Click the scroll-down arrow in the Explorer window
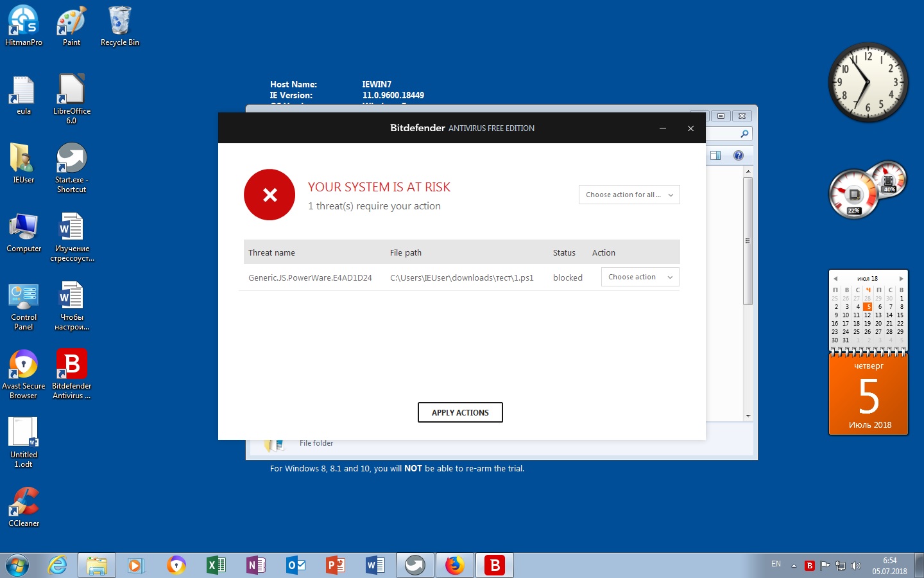The height and width of the screenshot is (578, 924). 748,416
